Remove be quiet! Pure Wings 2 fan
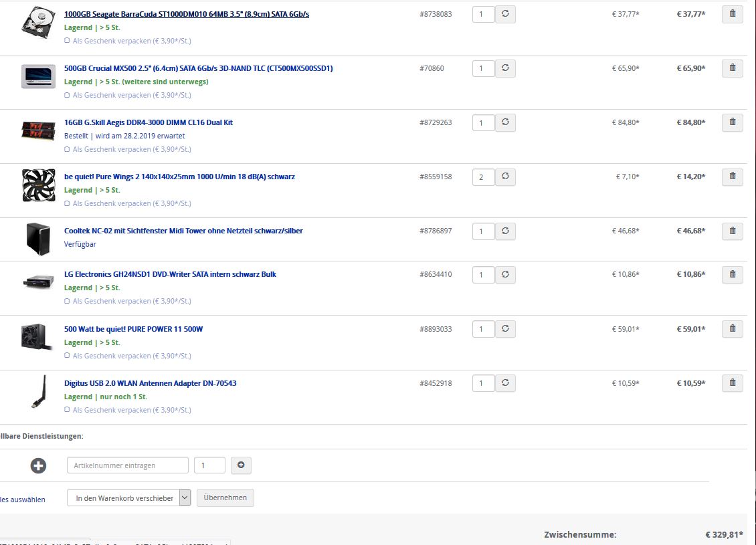Viewport: 756px width, 545px height. [x=733, y=177]
